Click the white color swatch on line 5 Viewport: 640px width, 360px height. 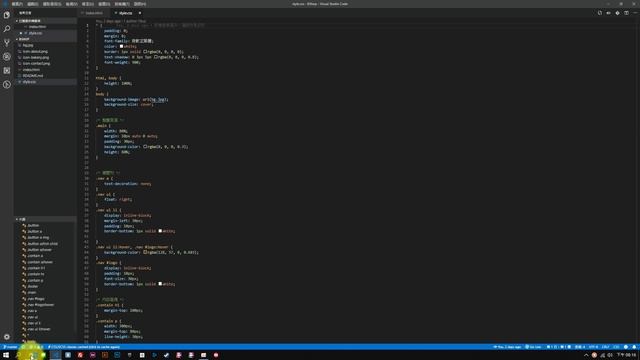[x=121, y=46]
